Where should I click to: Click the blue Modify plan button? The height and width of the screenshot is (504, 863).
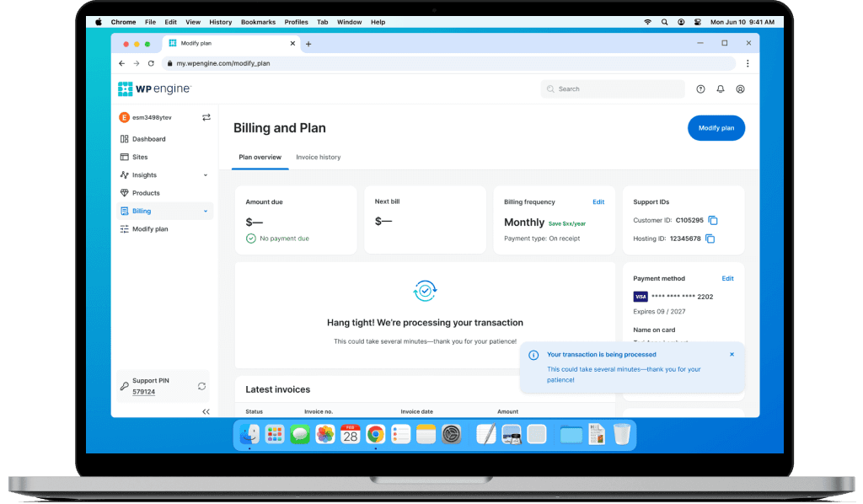716,127
